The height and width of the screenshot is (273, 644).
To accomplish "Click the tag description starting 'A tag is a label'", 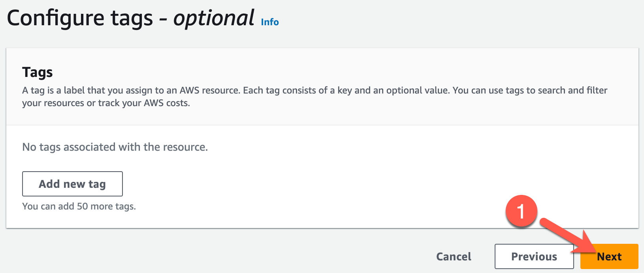I will coord(314,97).
